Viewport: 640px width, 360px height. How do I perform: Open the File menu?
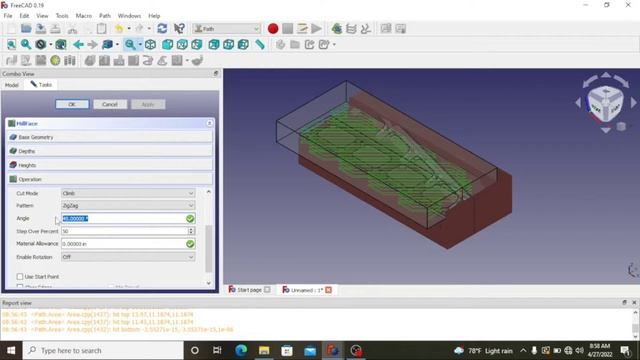[8, 16]
